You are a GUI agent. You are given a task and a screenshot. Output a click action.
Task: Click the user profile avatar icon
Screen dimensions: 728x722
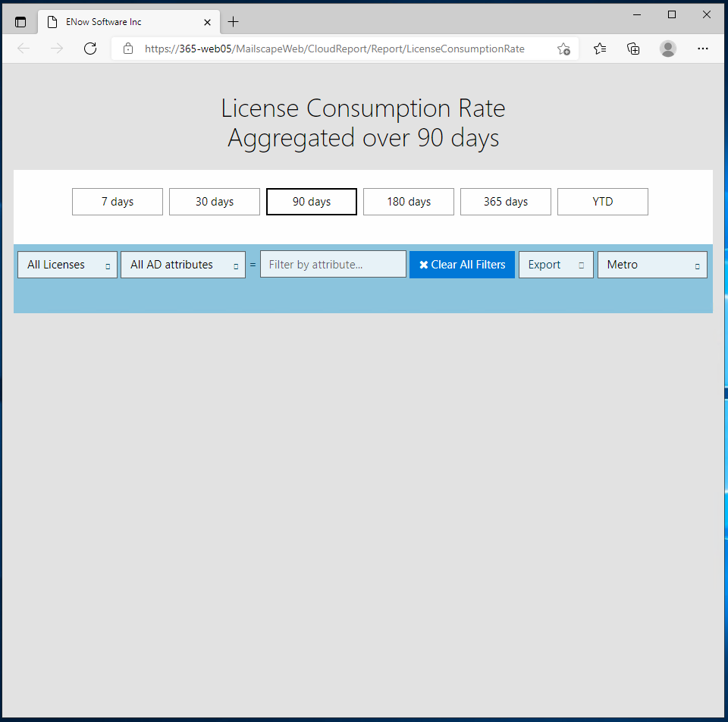pyautogui.click(x=667, y=49)
